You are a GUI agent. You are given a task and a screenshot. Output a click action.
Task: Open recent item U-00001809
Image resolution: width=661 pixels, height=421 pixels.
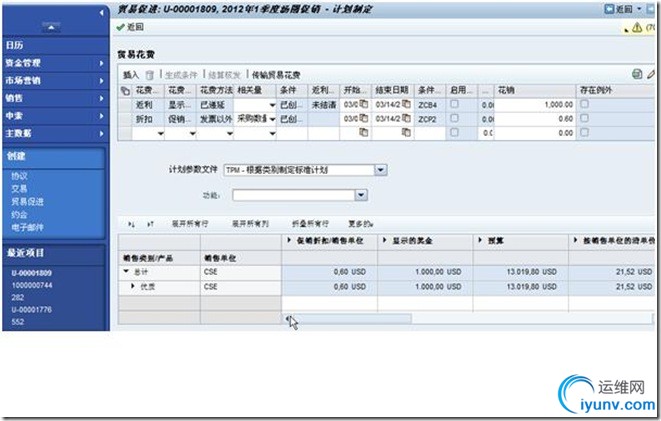[x=32, y=273]
